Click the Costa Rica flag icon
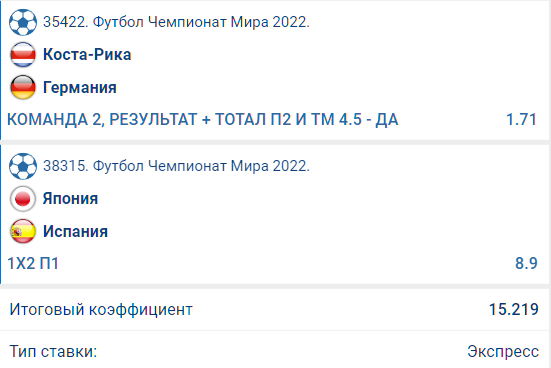 [x=23, y=55]
